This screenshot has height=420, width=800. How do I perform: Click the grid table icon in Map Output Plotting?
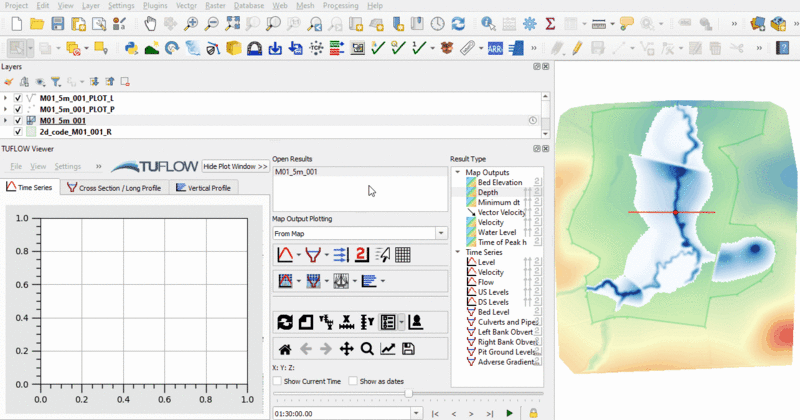pyautogui.click(x=403, y=255)
